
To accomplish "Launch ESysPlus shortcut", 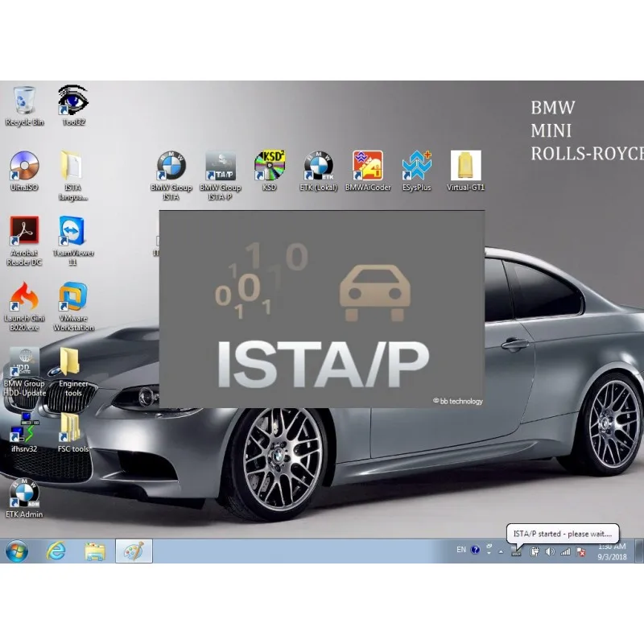I will tap(417, 171).
